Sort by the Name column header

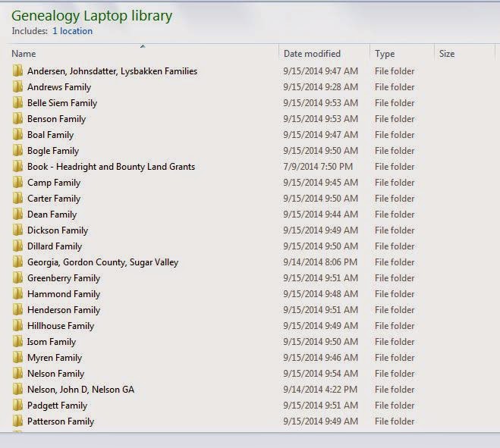coord(24,54)
